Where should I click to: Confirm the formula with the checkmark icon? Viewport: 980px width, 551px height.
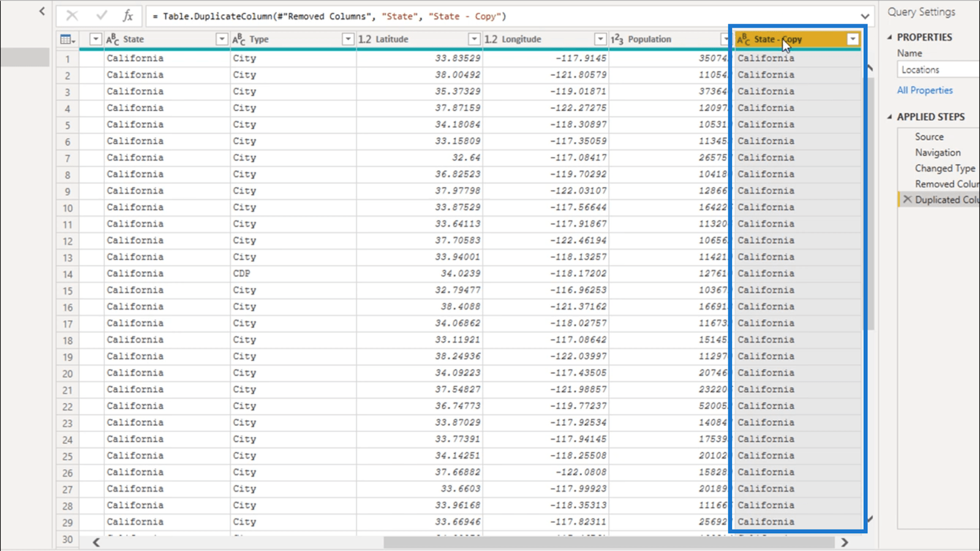pyautogui.click(x=101, y=16)
